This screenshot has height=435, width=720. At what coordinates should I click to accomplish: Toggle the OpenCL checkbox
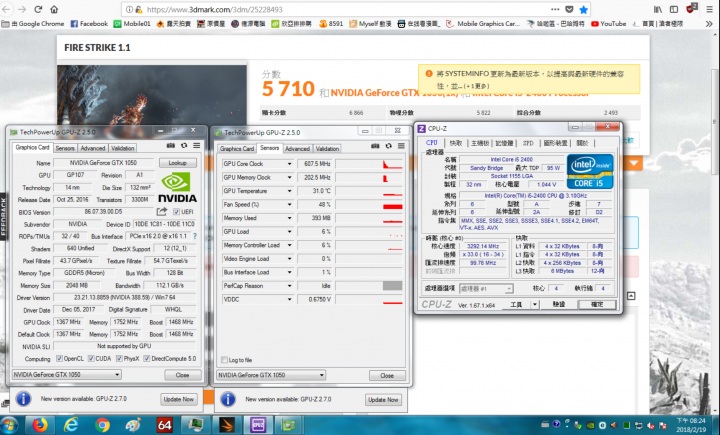pos(59,359)
